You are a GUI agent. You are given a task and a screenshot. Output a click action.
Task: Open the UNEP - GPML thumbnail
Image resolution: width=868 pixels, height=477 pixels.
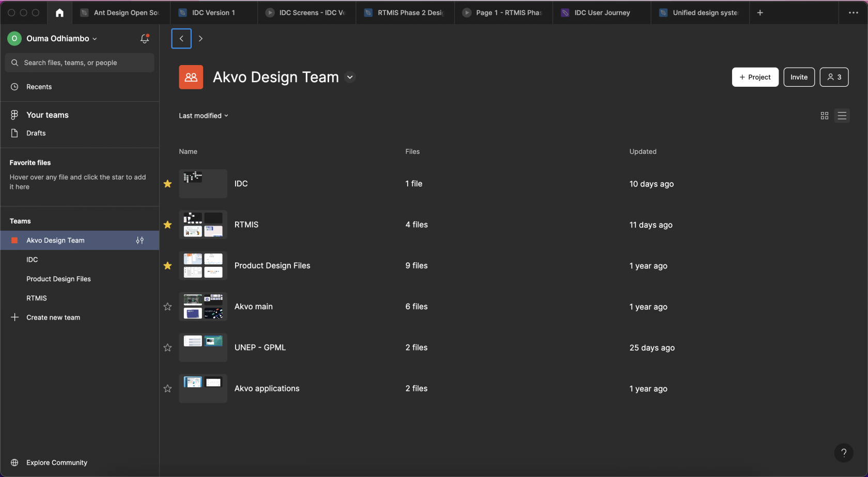(x=203, y=347)
